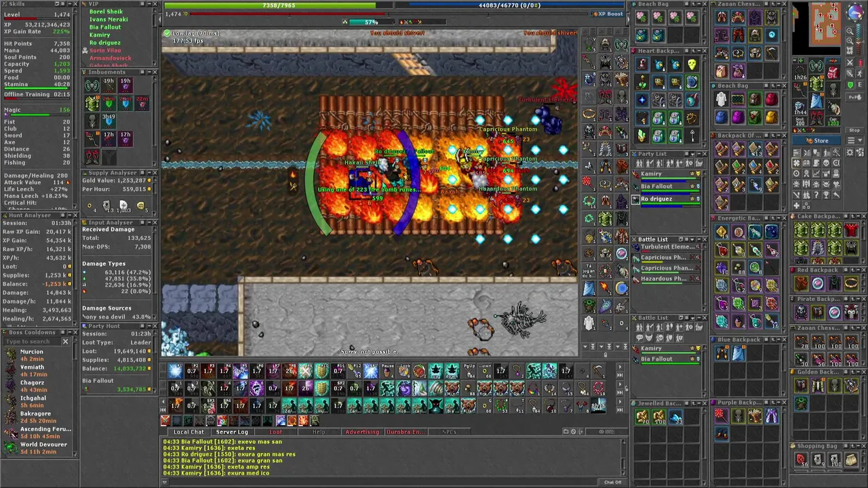This screenshot has width=868, height=488.
Task: Open Party List options dropdown arrow
Action: point(692,154)
